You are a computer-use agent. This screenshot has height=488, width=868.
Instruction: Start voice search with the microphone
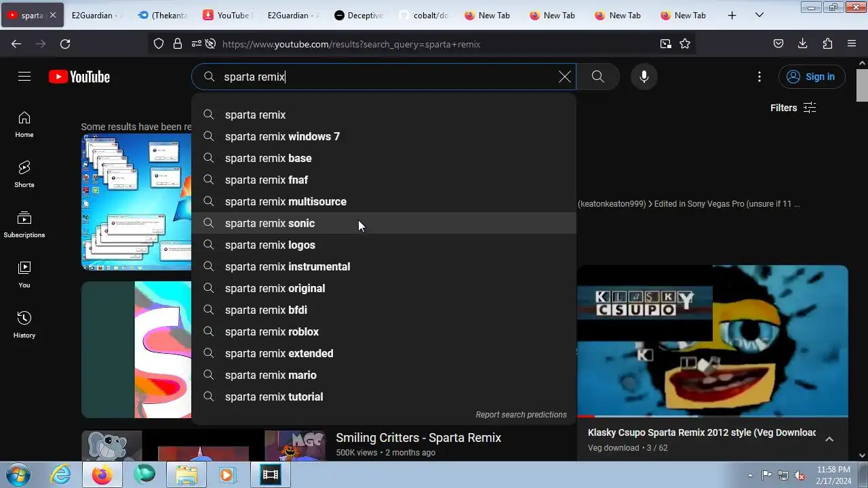click(644, 77)
